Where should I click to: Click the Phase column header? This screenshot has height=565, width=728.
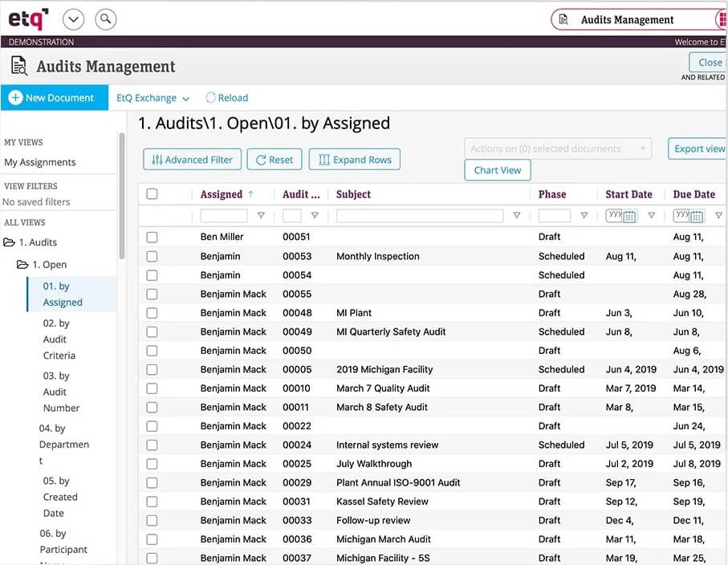click(x=552, y=194)
